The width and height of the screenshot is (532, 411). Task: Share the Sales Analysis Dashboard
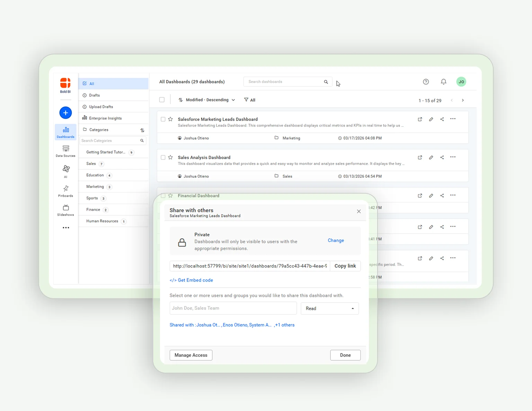coord(442,157)
